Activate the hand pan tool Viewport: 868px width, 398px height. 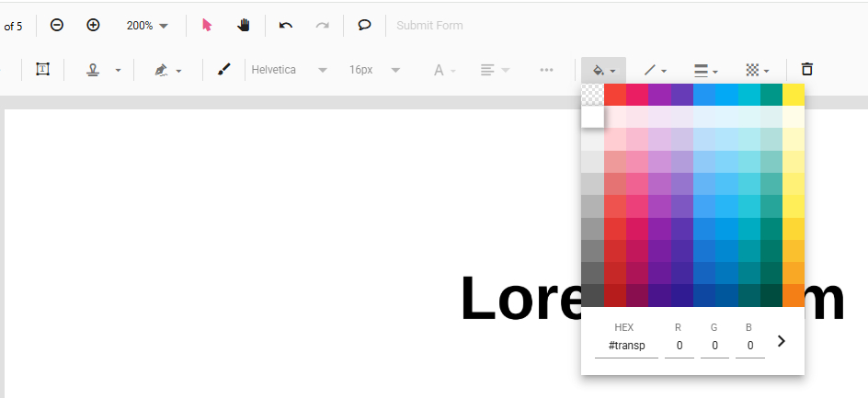[x=244, y=25]
